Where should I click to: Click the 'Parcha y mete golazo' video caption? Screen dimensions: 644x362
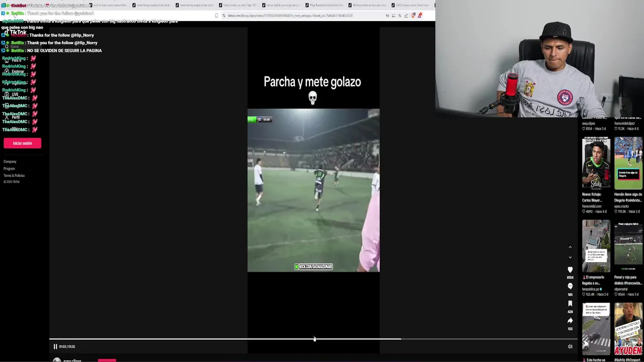click(x=312, y=82)
